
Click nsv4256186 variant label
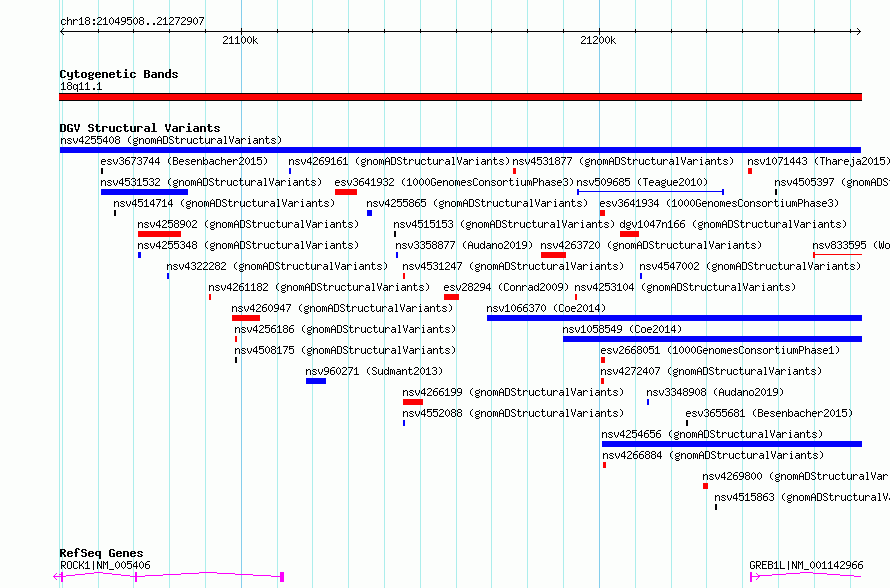[x=345, y=329]
